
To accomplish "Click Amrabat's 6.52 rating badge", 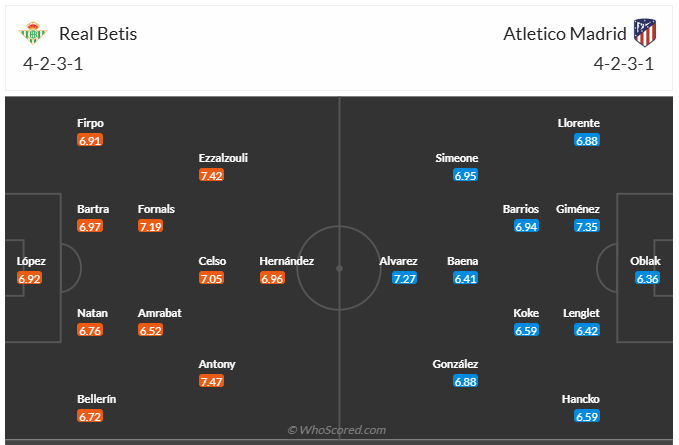I will point(151,330).
